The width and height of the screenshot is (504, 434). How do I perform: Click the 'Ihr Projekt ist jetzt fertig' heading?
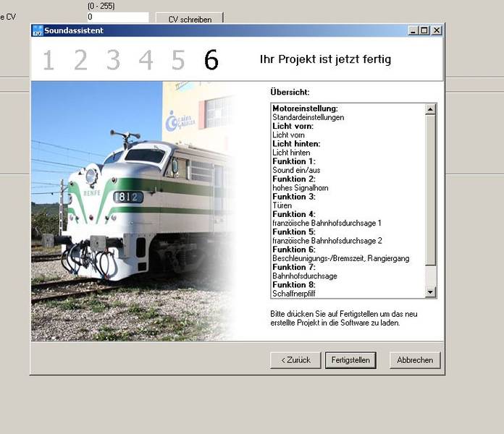click(x=325, y=59)
